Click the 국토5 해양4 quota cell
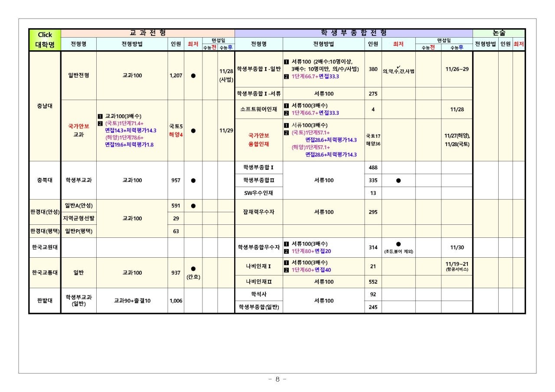 click(176, 130)
